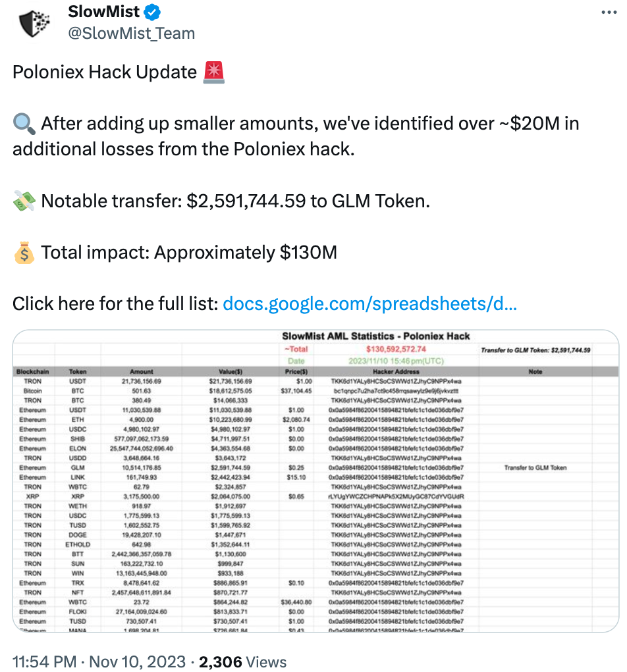This screenshot has width=627, height=672.
Task: Open the SlowMist display name
Action: (x=104, y=12)
